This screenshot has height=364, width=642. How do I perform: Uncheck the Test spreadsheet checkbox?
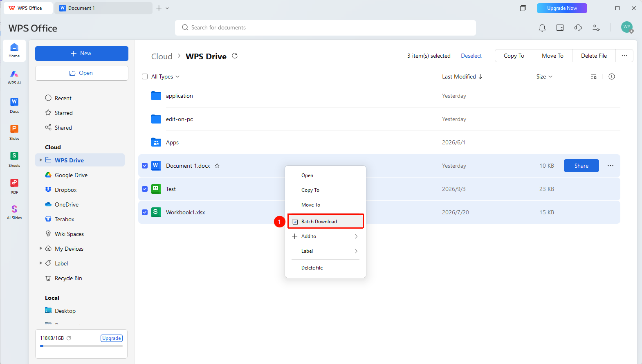145,189
